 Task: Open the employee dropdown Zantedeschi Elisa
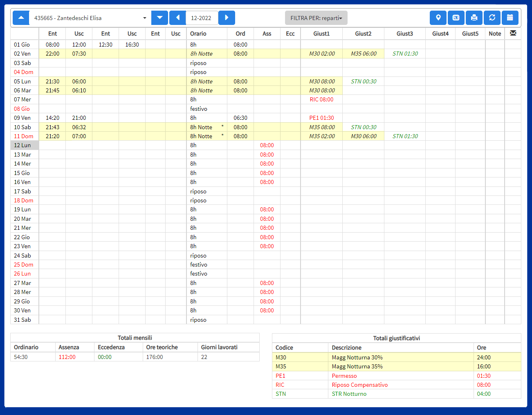pos(90,18)
